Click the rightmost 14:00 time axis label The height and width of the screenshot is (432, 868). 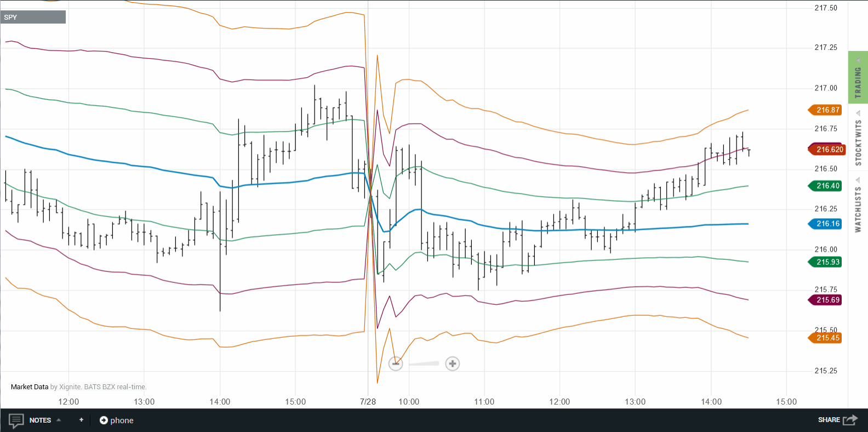[x=711, y=401]
